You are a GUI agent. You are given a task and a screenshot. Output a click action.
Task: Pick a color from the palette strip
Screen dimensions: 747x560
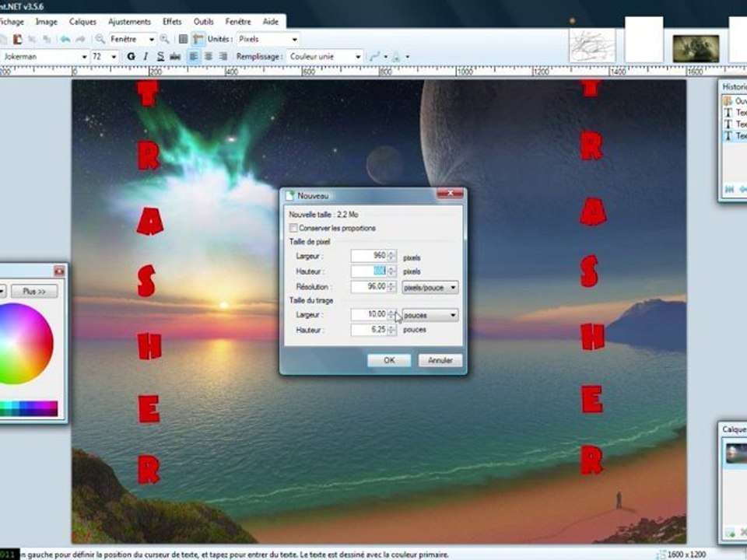point(28,408)
